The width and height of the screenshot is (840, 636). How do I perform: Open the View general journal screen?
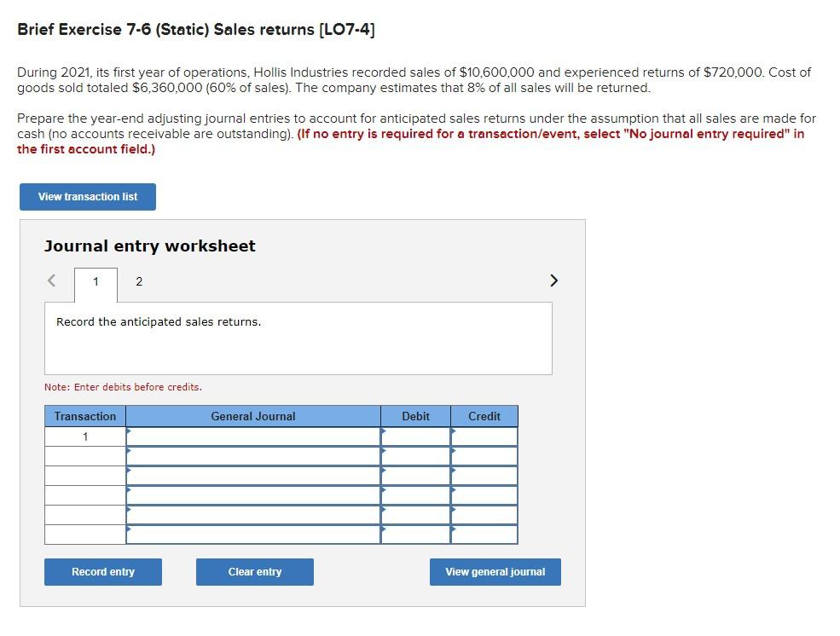[495, 571]
